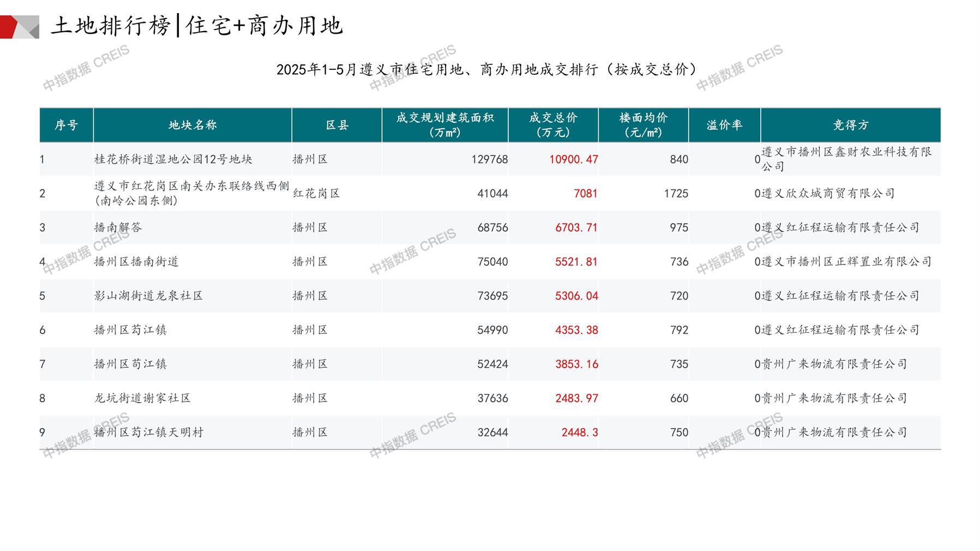The height and width of the screenshot is (551, 980).
Task: Click the 序号 column header
Action: 66,125
